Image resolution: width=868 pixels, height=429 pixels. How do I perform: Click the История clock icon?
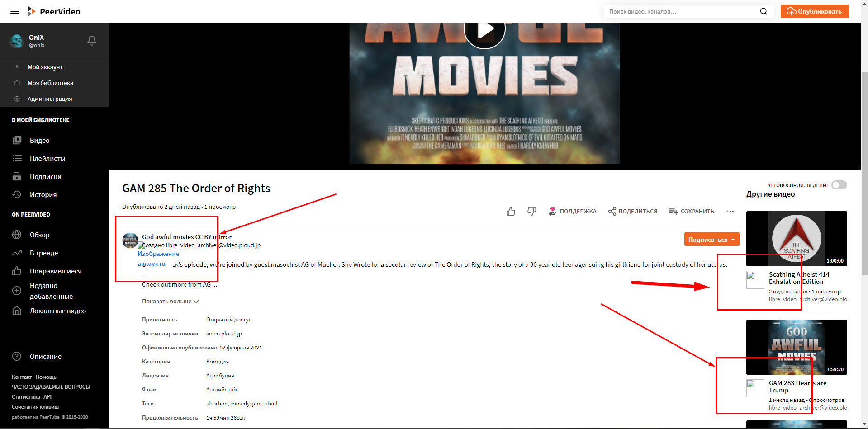pyautogui.click(x=17, y=194)
